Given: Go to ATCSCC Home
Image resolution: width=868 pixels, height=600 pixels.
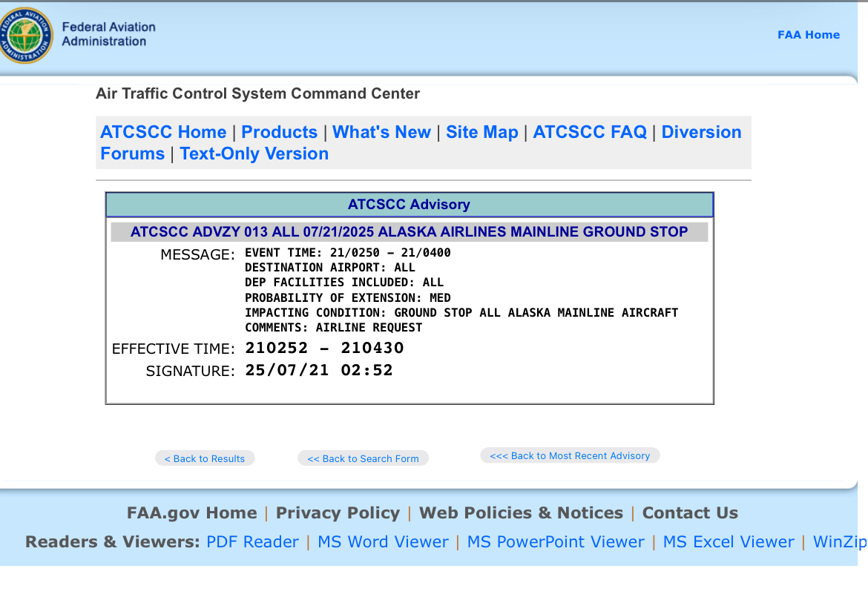Looking at the screenshot, I should tap(163, 132).
